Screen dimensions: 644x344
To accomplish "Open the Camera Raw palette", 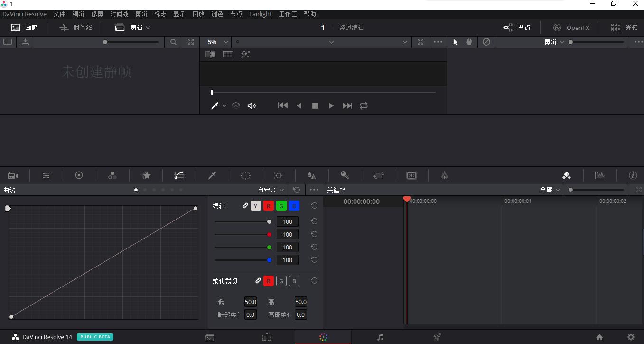I will (x=13, y=175).
